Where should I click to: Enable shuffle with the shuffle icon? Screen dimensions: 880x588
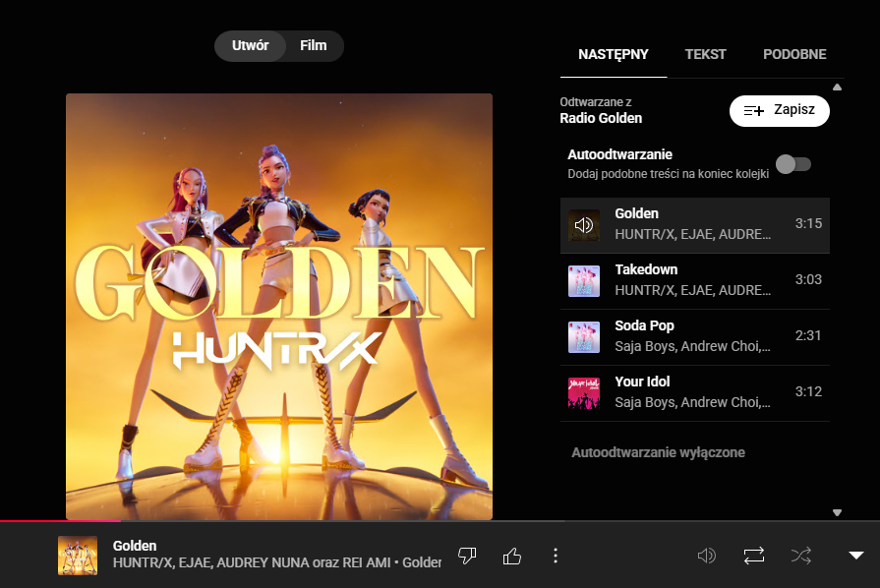801,556
